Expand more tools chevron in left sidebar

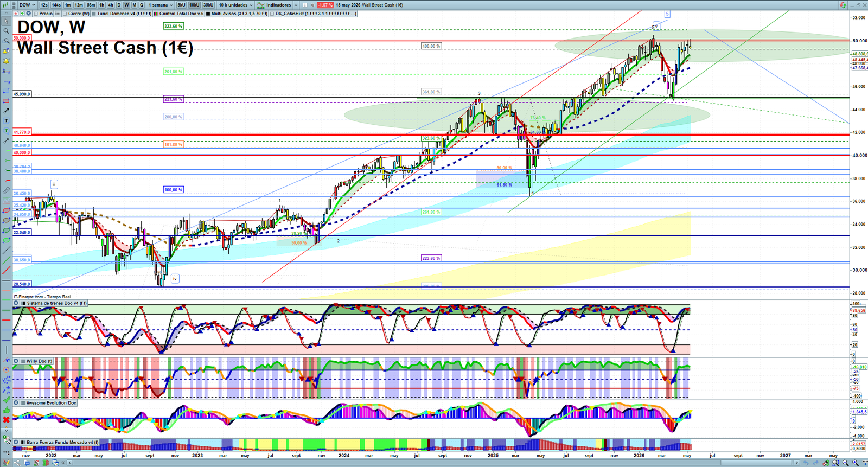6,431
